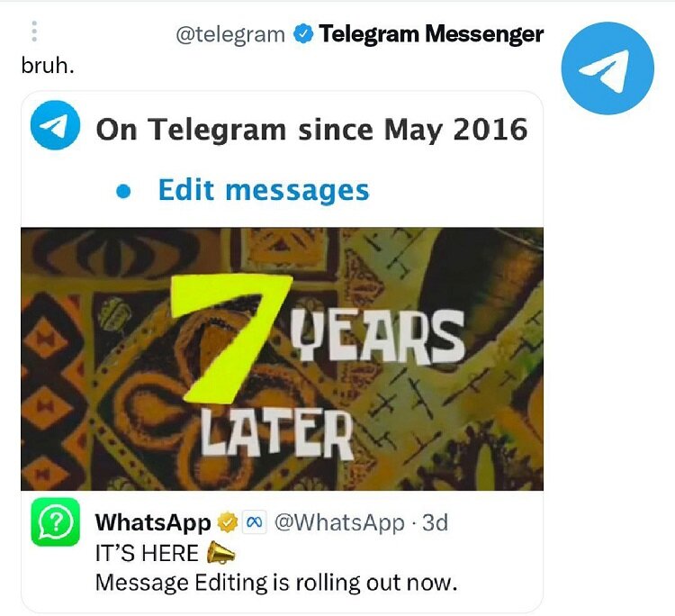Click the blue bullet point beside Edit messages

pyautogui.click(x=123, y=191)
